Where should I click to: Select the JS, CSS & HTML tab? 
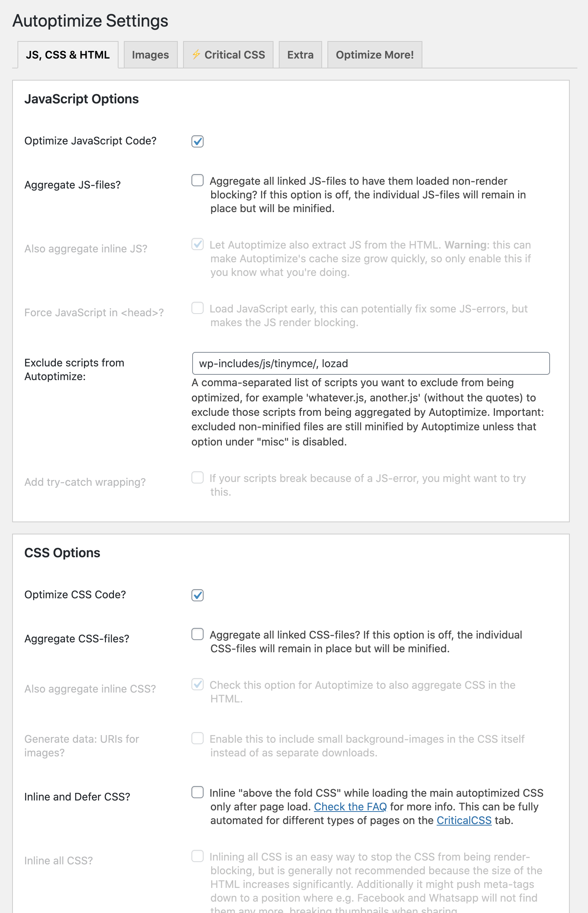(68, 55)
